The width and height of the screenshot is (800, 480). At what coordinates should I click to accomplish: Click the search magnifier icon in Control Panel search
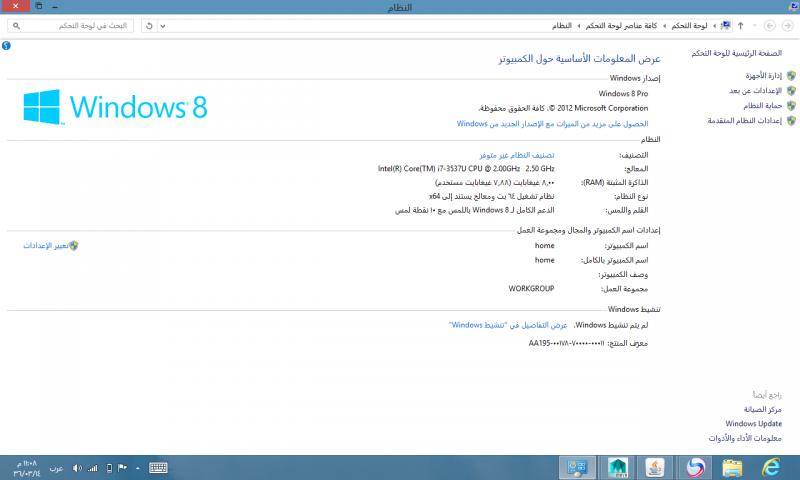point(16,26)
